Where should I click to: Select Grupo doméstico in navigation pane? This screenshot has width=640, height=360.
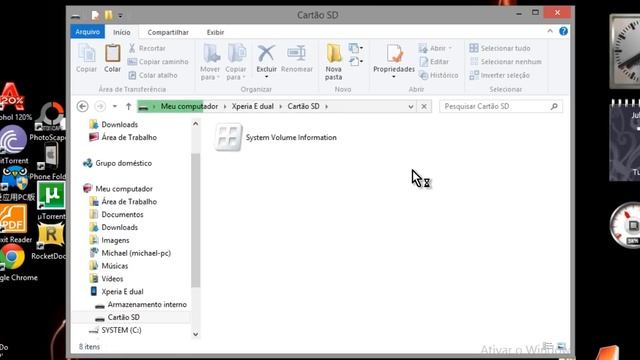point(117,163)
